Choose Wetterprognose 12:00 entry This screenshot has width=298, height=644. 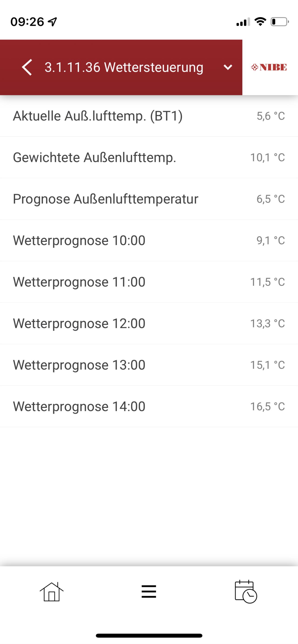coord(149,324)
